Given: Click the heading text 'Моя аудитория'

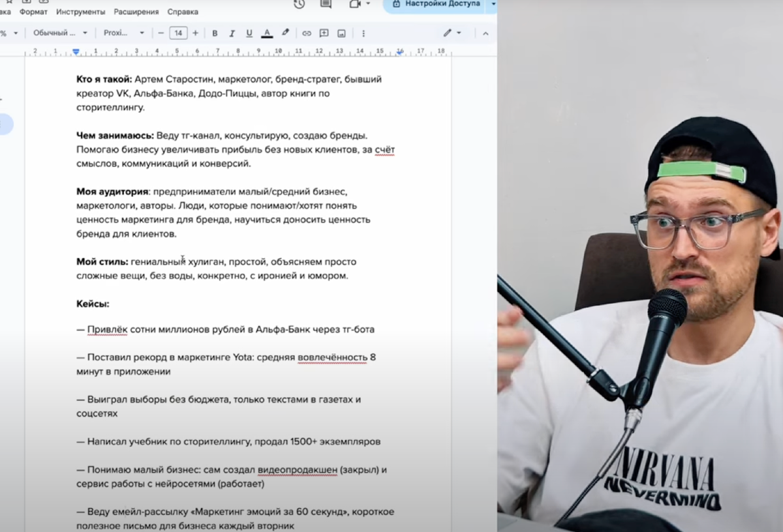Looking at the screenshot, I should pos(112,192).
